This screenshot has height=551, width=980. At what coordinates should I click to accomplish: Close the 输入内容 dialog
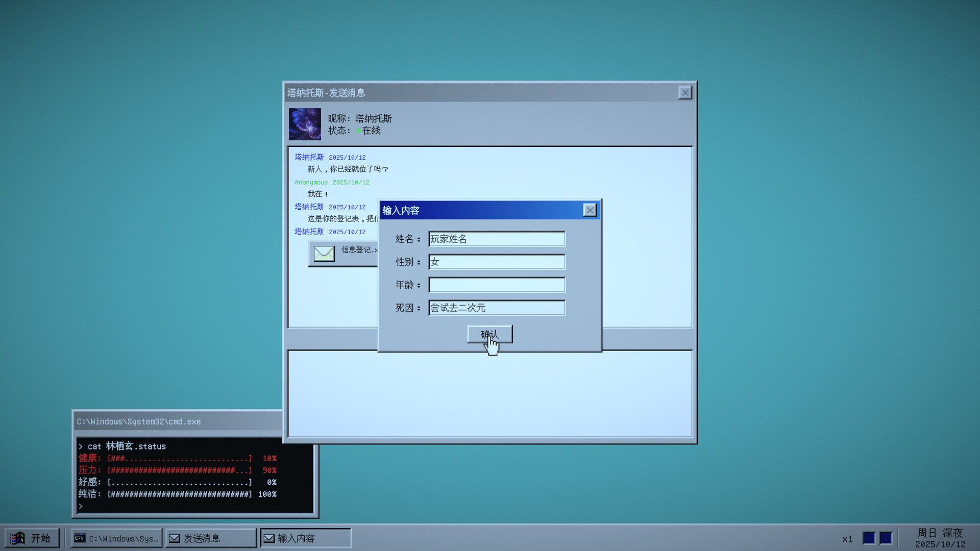(x=590, y=210)
